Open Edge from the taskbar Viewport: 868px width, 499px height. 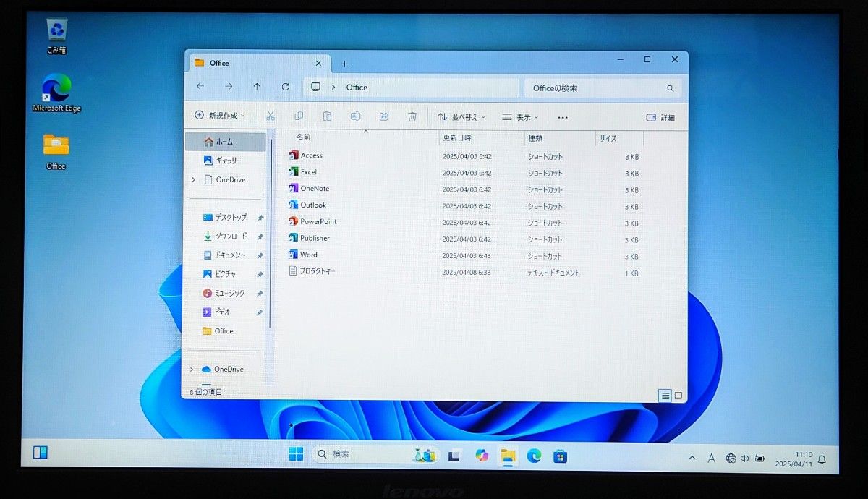coord(534,455)
